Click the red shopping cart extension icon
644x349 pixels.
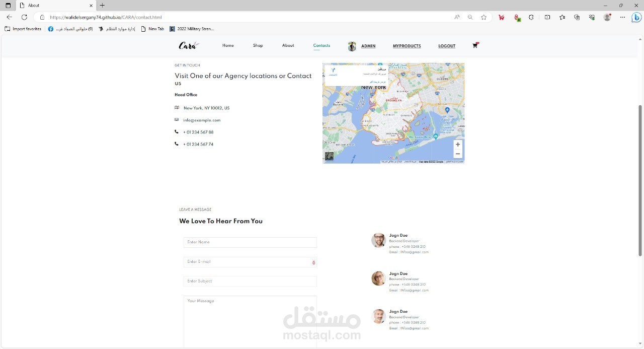pos(501,17)
